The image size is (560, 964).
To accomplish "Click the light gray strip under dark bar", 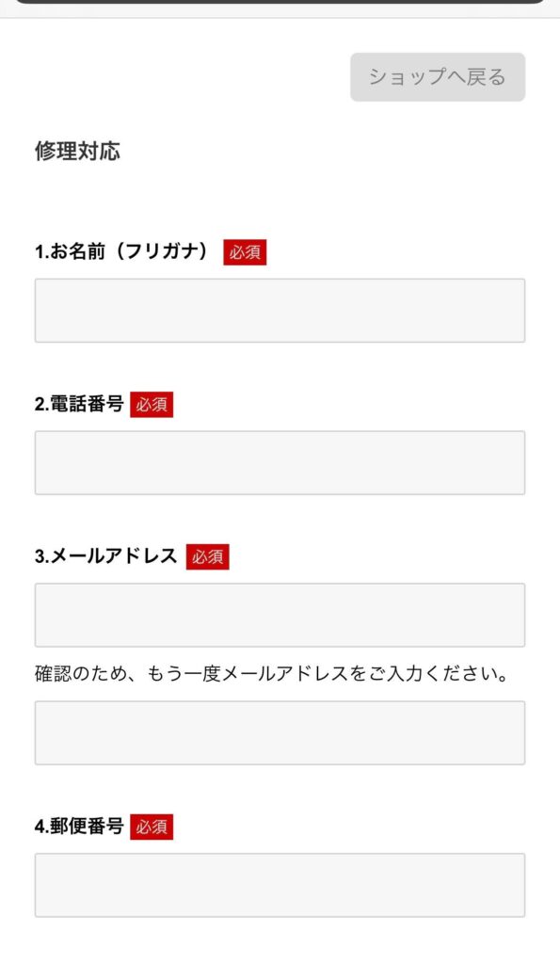I will 280,11.
